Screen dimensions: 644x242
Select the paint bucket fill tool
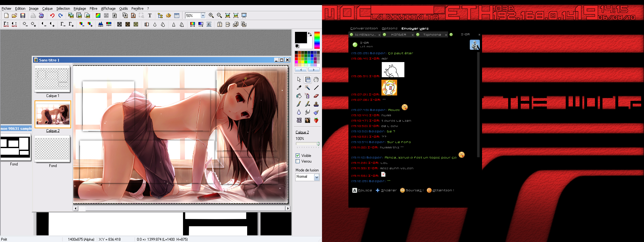299,96
